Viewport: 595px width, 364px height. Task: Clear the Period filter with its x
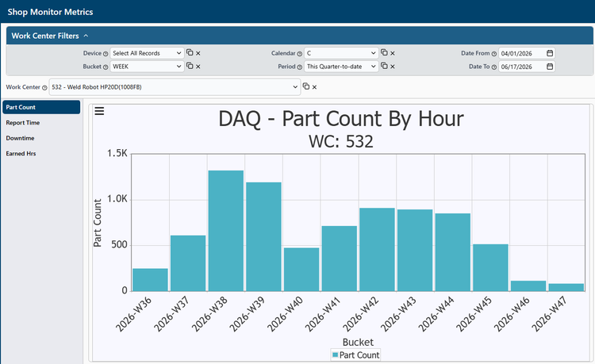pyautogui.click(x=393, y=67)
